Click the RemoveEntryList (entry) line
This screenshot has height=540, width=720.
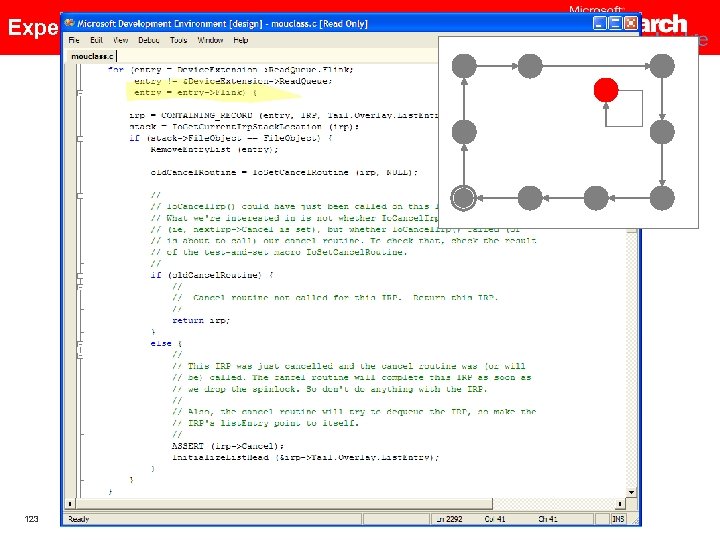click(x=214, y=150)
